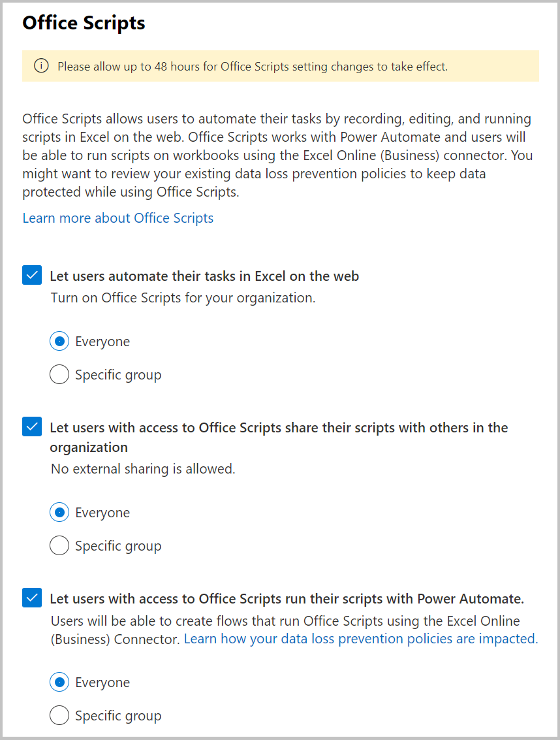Pick Specific group for script sharing
The height and width of the screenshot is (740, 560).
pos(59,546)
